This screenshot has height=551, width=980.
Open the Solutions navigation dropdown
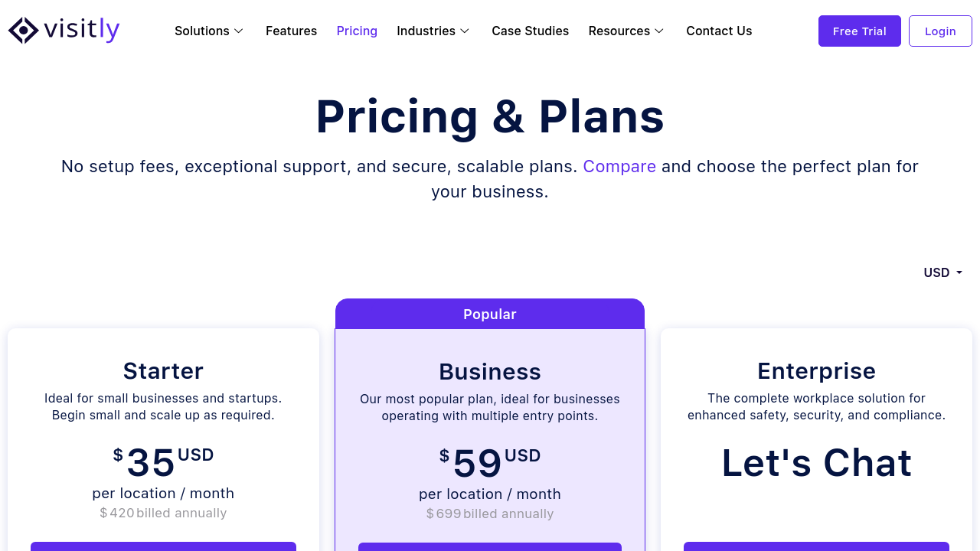[x=202, y=31]
